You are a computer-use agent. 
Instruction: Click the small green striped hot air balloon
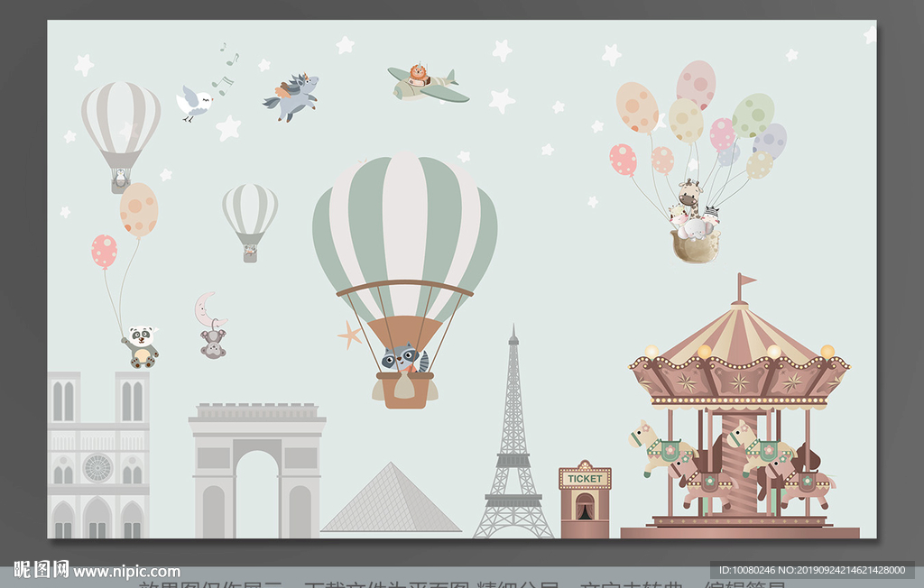point(250,223)
